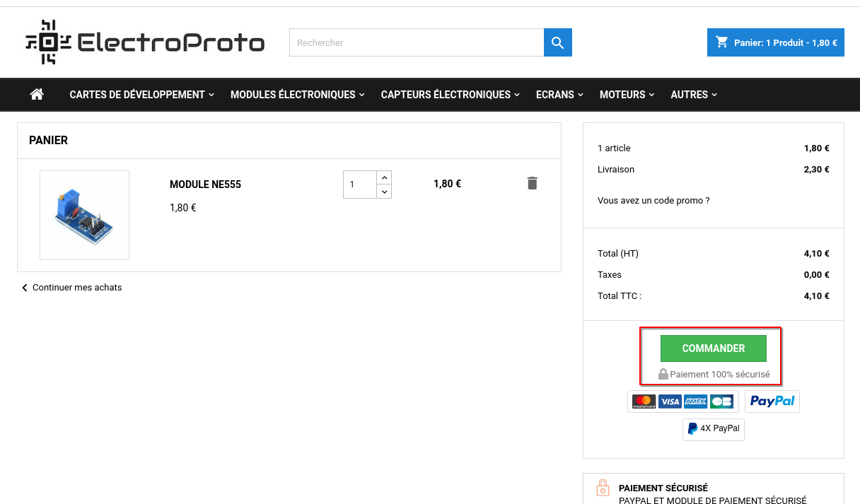Viewport: 860px width, 504px height.
Task: Click Continuer mes achats link
Action: [71, 288]
